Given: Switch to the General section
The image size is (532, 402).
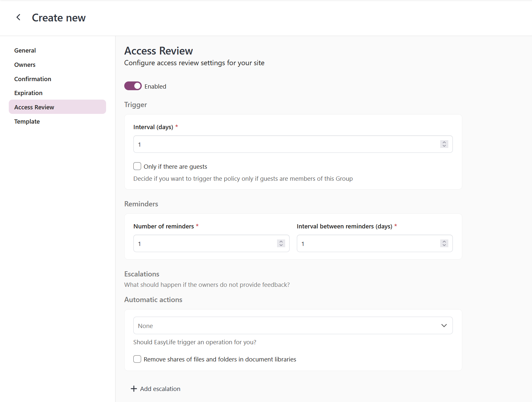Looking at the screenshot, I should tap(25, 50).
